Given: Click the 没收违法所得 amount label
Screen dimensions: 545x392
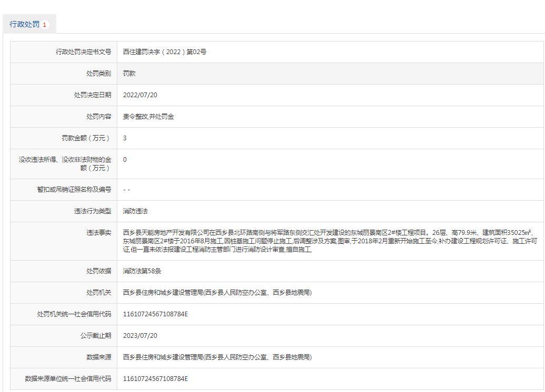Looking at the screenshot, I should [x=65, y=163].
